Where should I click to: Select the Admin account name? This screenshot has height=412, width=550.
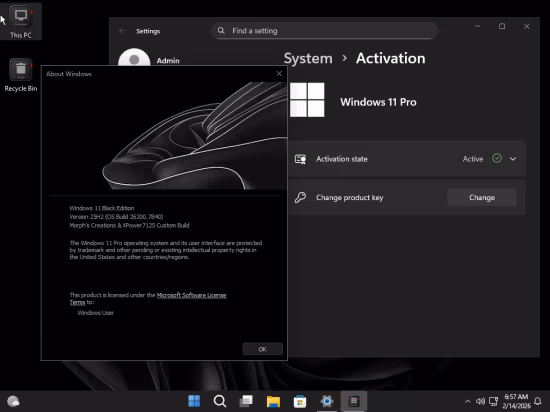click(x=168, y=61)
